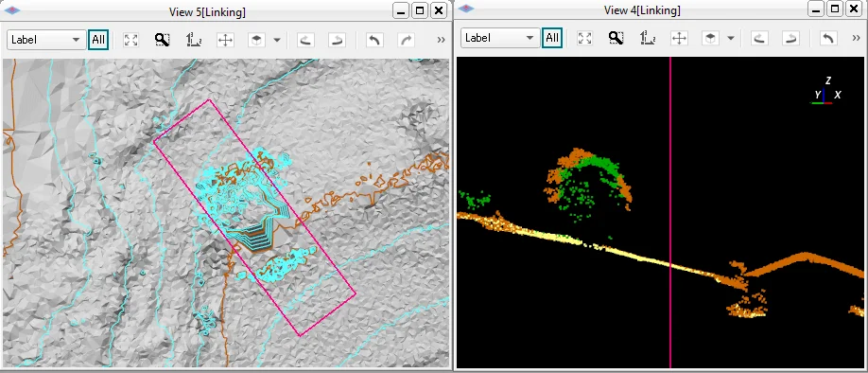Open the Label dropdown in View 4

click(500, 38)
